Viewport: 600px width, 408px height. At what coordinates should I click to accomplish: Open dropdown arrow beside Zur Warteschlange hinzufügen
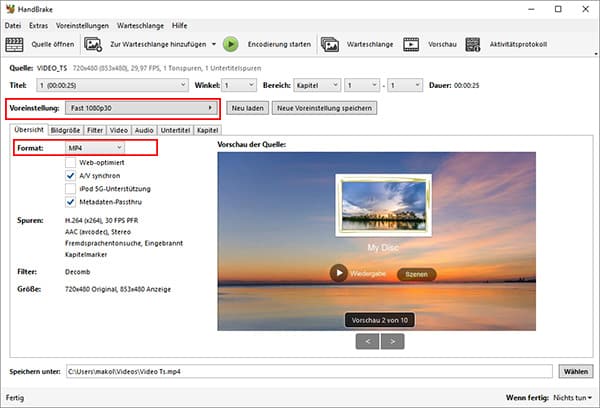tap(214, 44)
